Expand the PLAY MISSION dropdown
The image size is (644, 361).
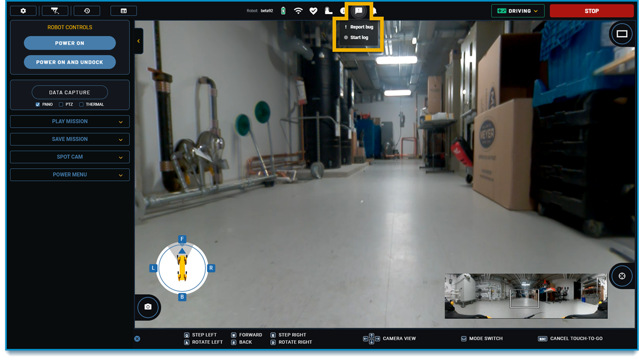69,121
